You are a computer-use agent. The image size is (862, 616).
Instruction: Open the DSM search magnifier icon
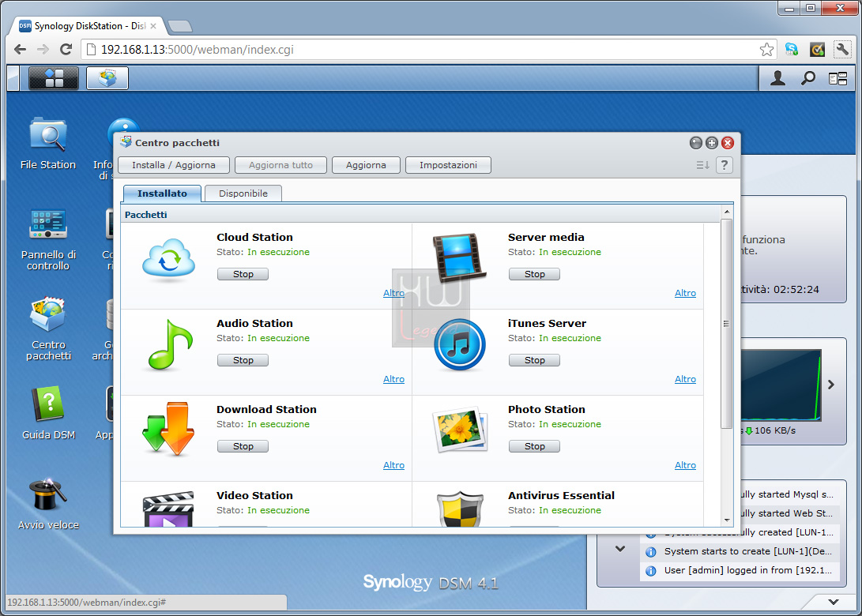pyautogui.click(x=807, y=78)
